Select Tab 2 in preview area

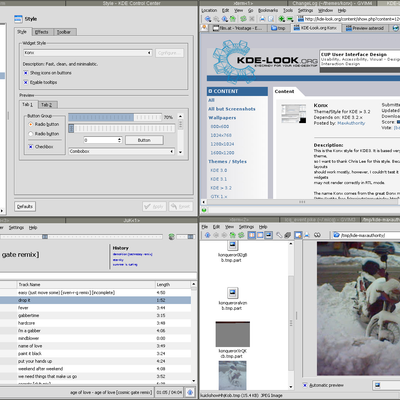tap(47, 105)
